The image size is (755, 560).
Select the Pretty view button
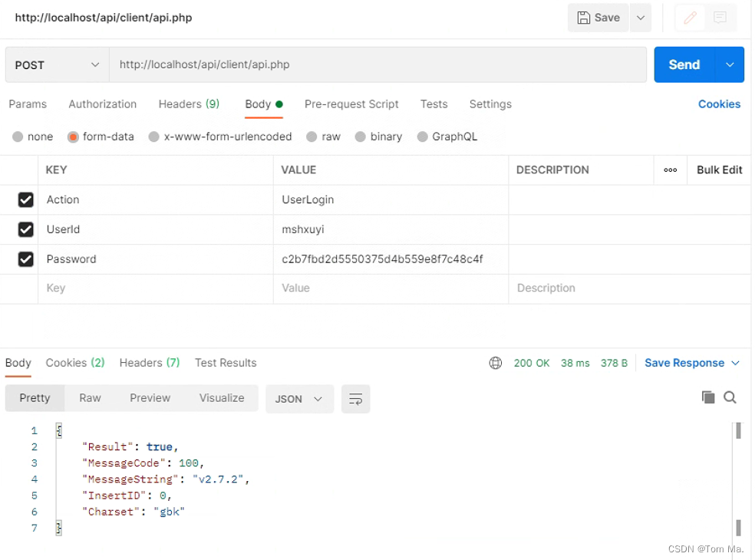click(x=35, y=398)
